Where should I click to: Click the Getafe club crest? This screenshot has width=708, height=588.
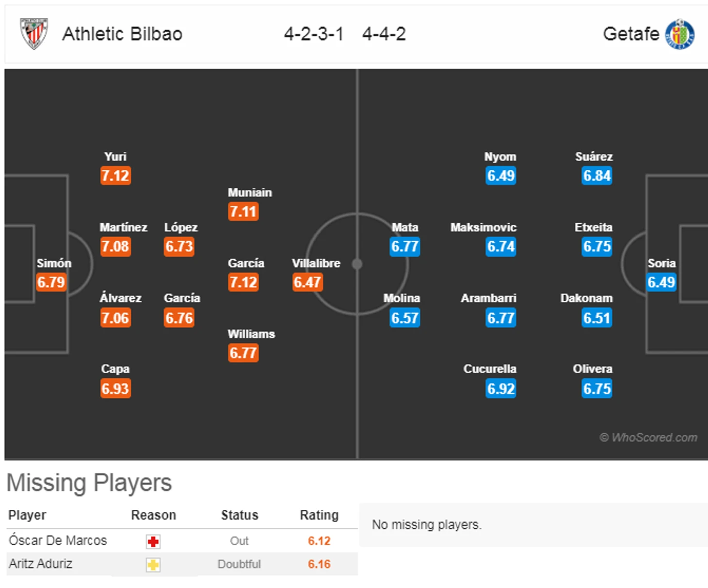point(679,34)
